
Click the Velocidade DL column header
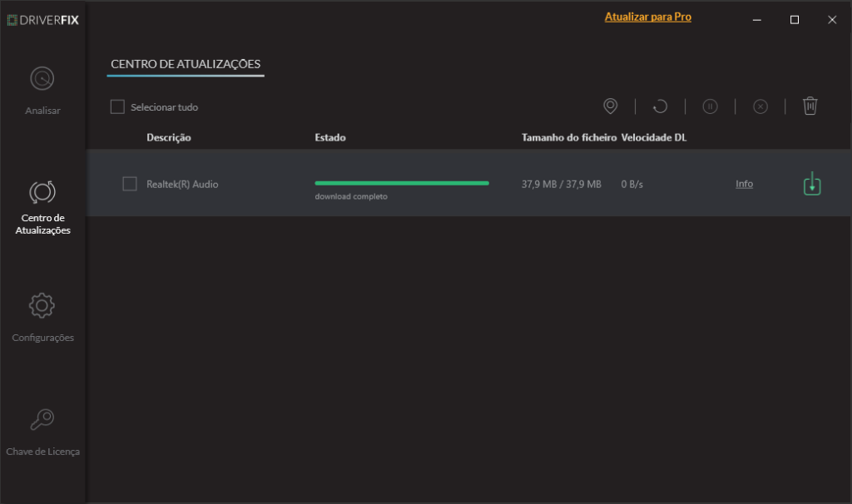[653, 137]
